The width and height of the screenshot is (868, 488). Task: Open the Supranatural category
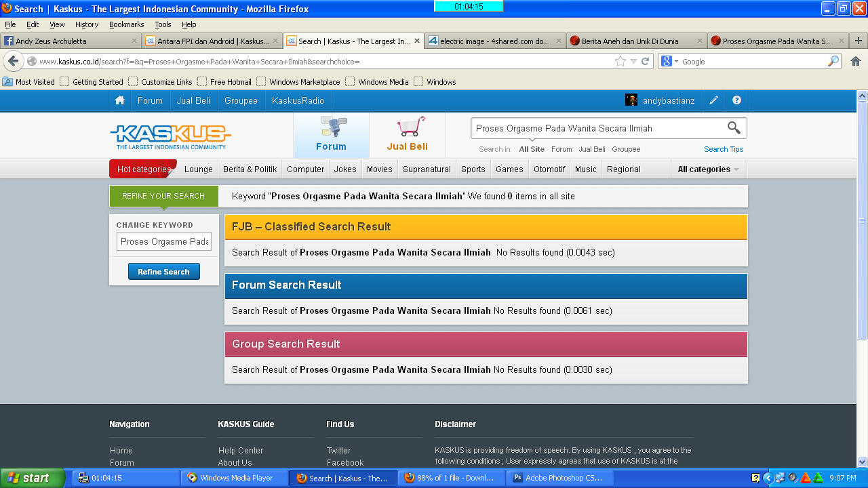[427, 169]
